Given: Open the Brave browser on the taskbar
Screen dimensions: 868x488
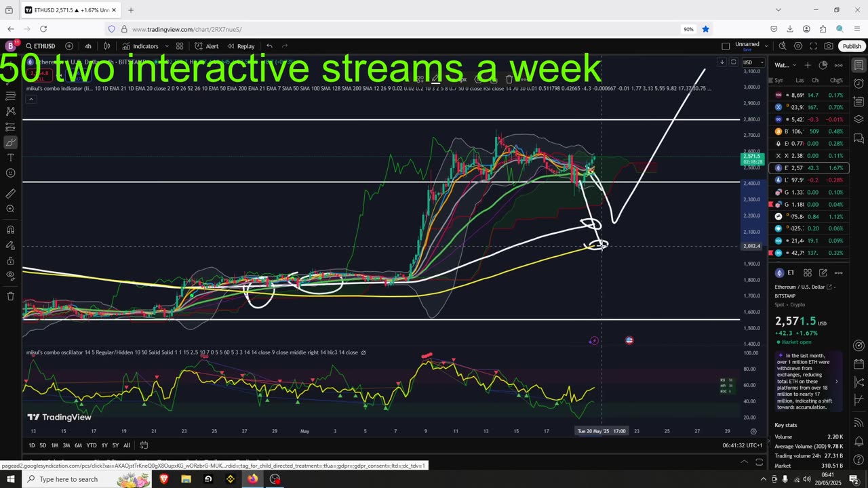Looking at the screenshot, I should click(x=163, y=479).
